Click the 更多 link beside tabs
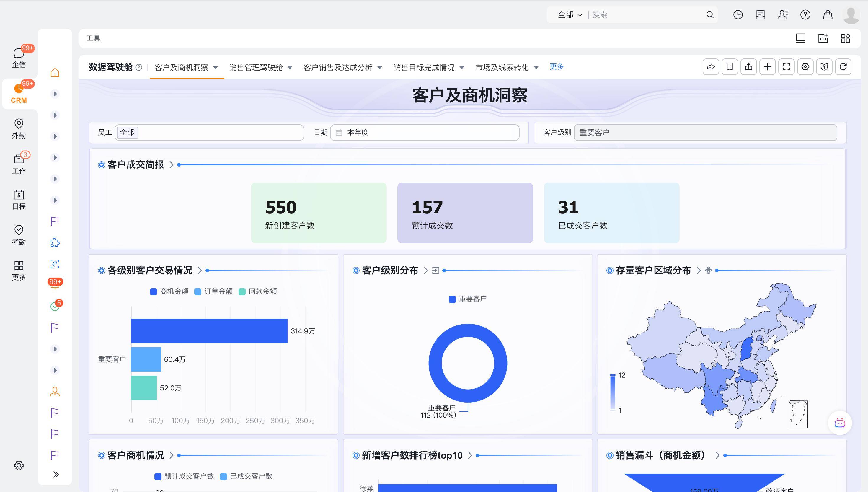 [x=556, y=66]
